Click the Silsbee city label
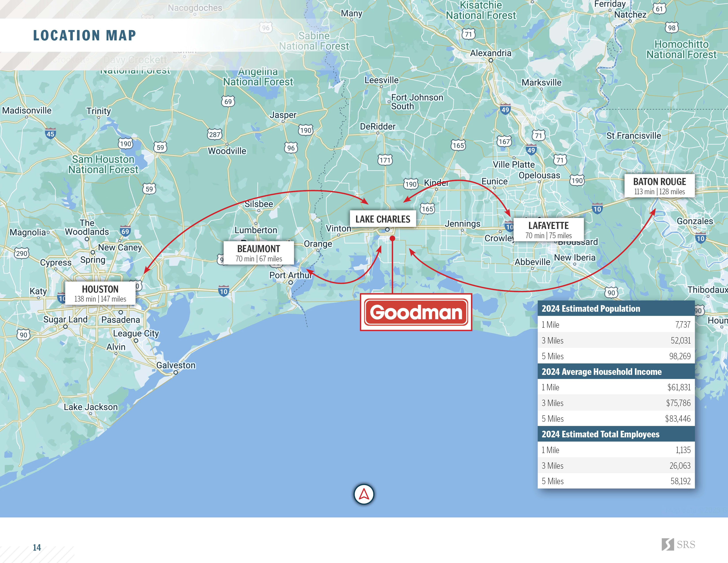Viewport: 728px width, 563px height. click(x=259, y=204)
